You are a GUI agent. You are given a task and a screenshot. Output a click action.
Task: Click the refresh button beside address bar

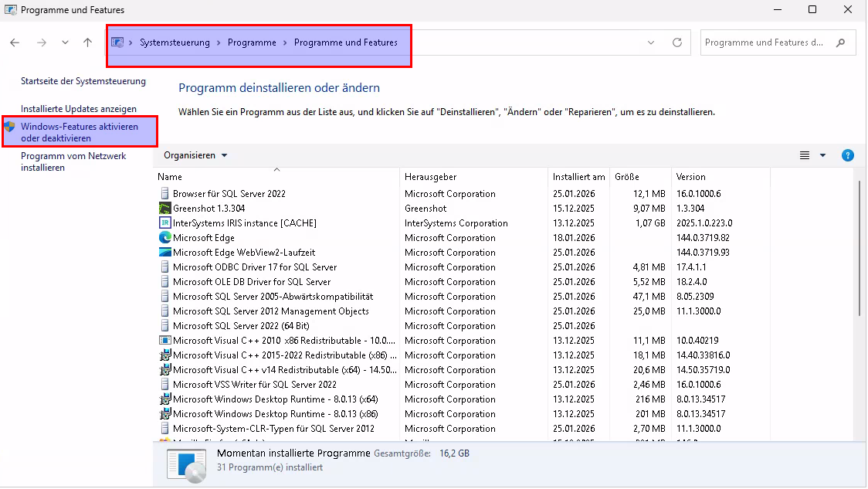tap(677, 42)
